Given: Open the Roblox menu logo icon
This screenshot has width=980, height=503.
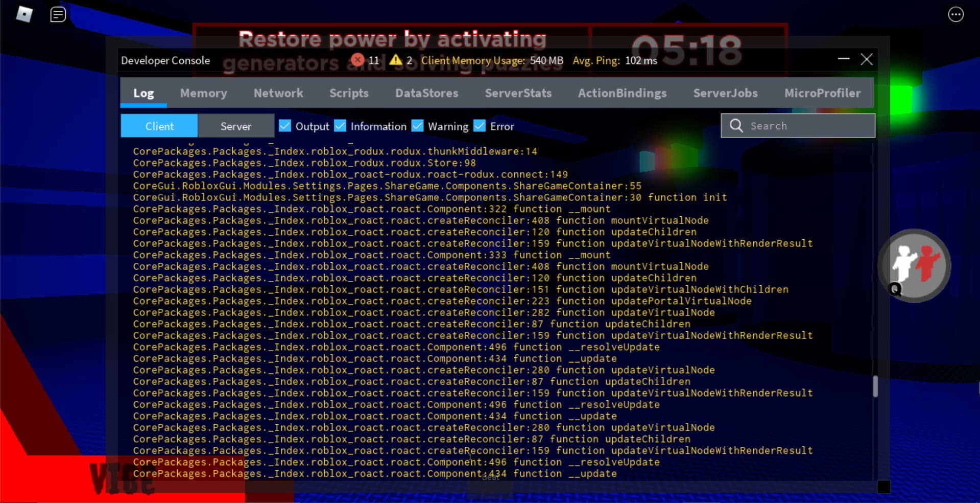Looking at the screenshot, I should (x=25, y=14).
